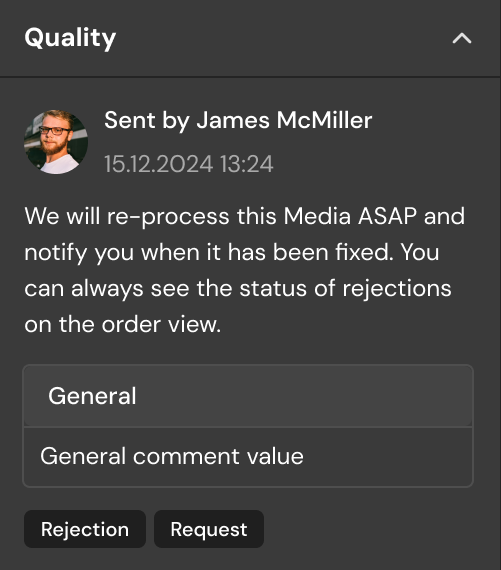Click the word 'notify' in the message

point(56,253)
